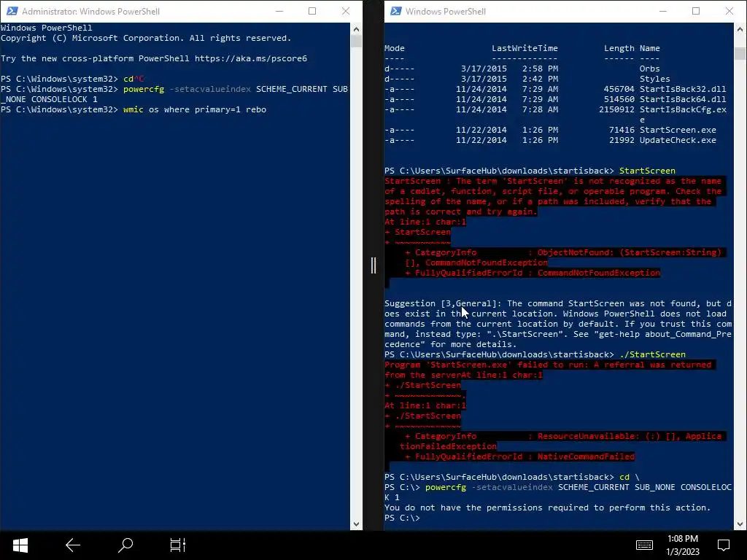Click the down arrow of the right PowerShell scrollbar
Screen dimensions: 747x560
740,524
